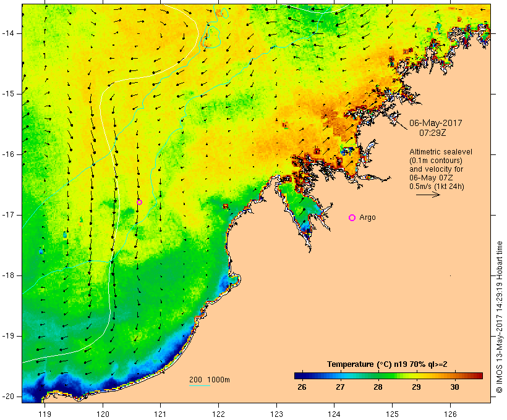Viewport: 507px width, 420px height.
Task: Click the '06-May 07Z' caption line
Action: (x=431, y=178)
